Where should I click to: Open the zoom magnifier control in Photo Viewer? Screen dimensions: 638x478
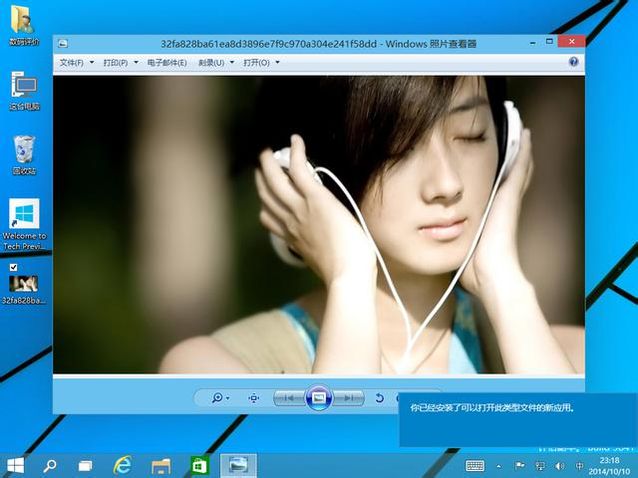pyautogui.click(x=217, y=397)
